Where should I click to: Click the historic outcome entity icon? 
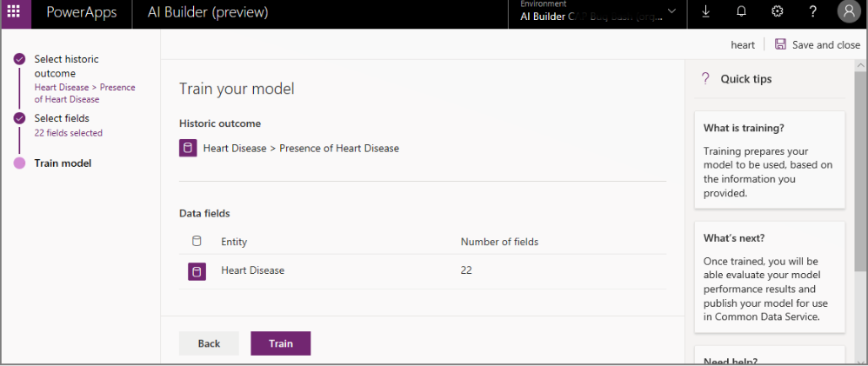(x=188, y=148)
